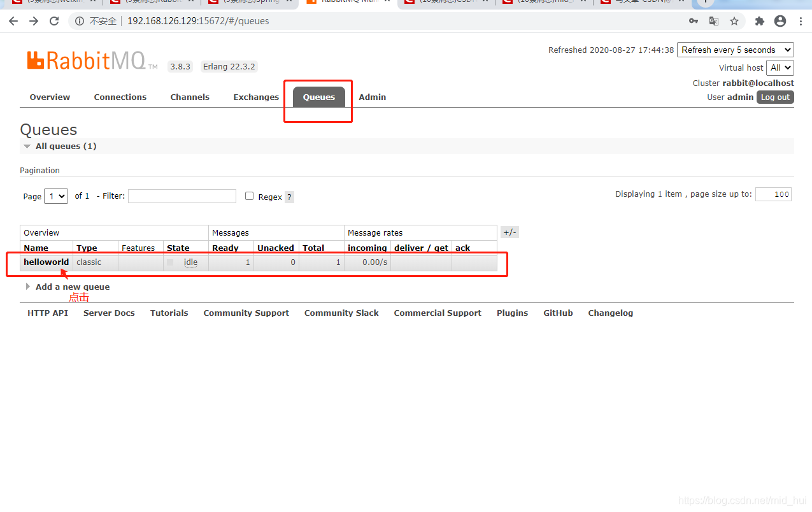Switch to the Channels tab
The image size is (812, 512).
click(x=190, y=97)
